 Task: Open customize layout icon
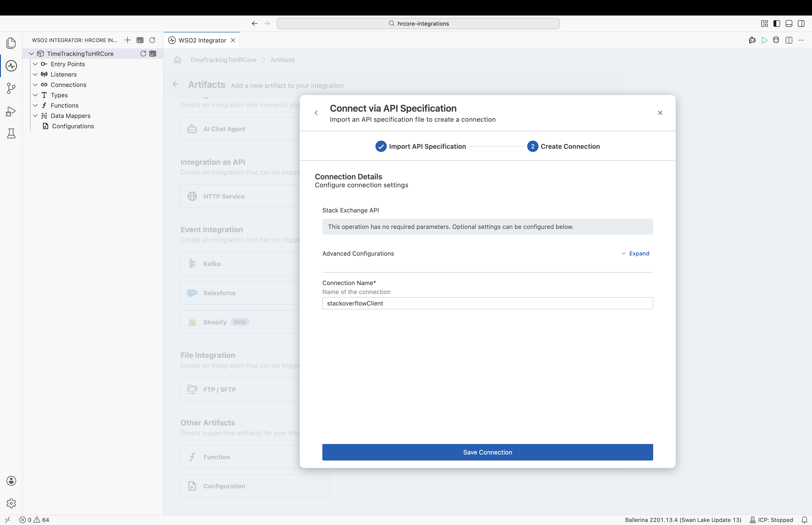pos(764,24)
